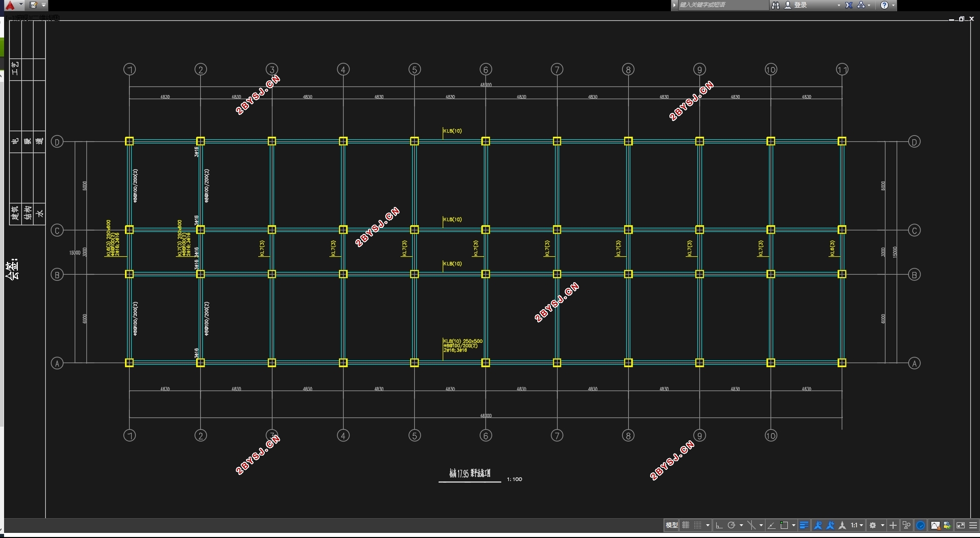Restore the drawing window size
Screen dimensions: 980x538
(961, 19)
